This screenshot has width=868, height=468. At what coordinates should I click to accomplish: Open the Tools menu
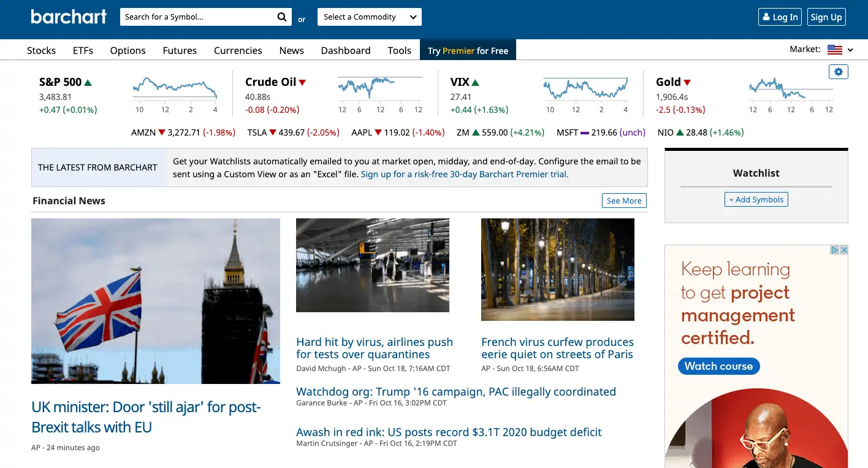click(400, 50)
